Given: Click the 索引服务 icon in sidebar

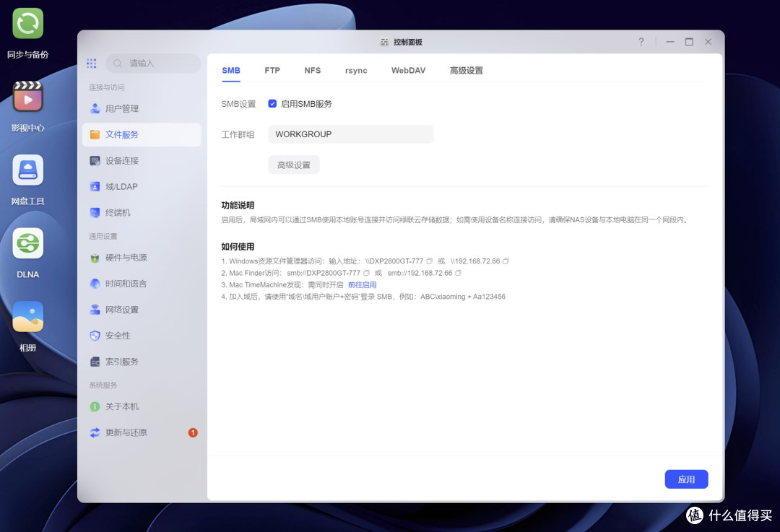Looking at the screenshot, I should [x=95, y=362].
